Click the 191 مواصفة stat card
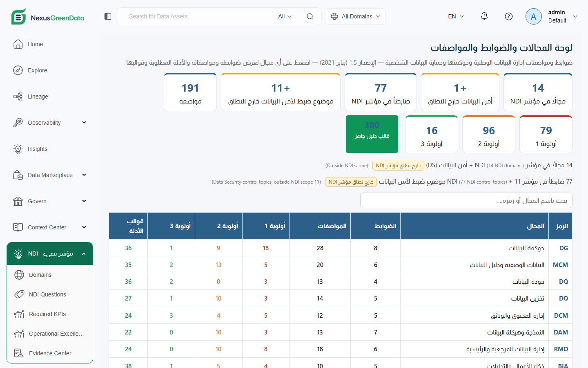Image resolution: width=588 pixels, height=368 pixels. tap(190, 92)
